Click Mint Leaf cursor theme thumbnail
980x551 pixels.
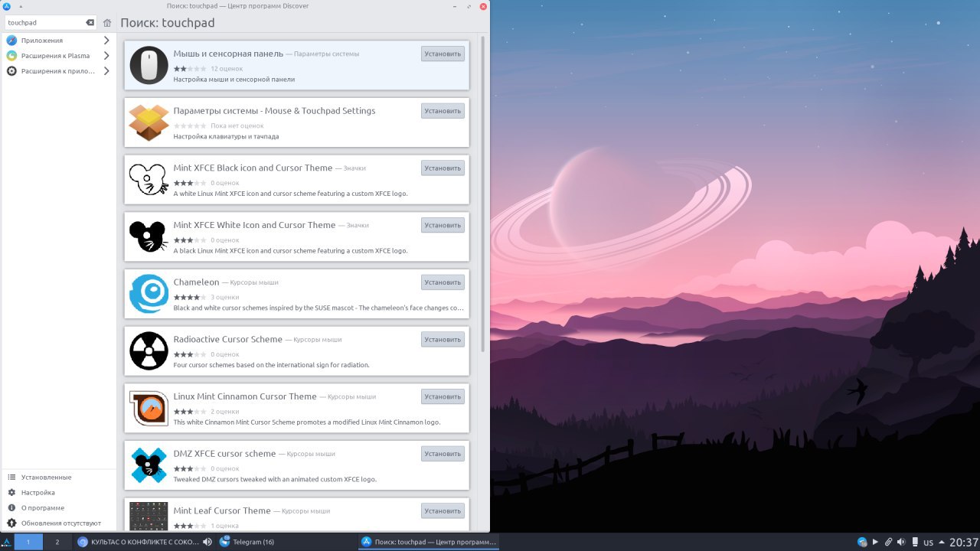coord(149,517)
